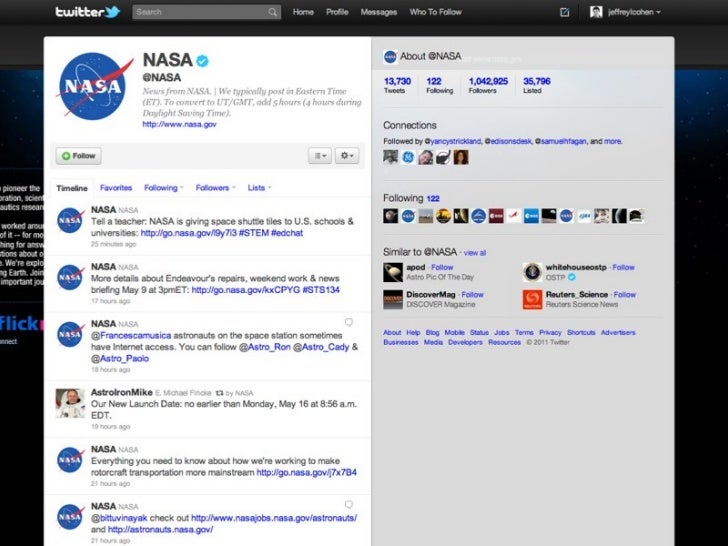Open the Privacy footer link
The image size is (728, 546).
550,332
